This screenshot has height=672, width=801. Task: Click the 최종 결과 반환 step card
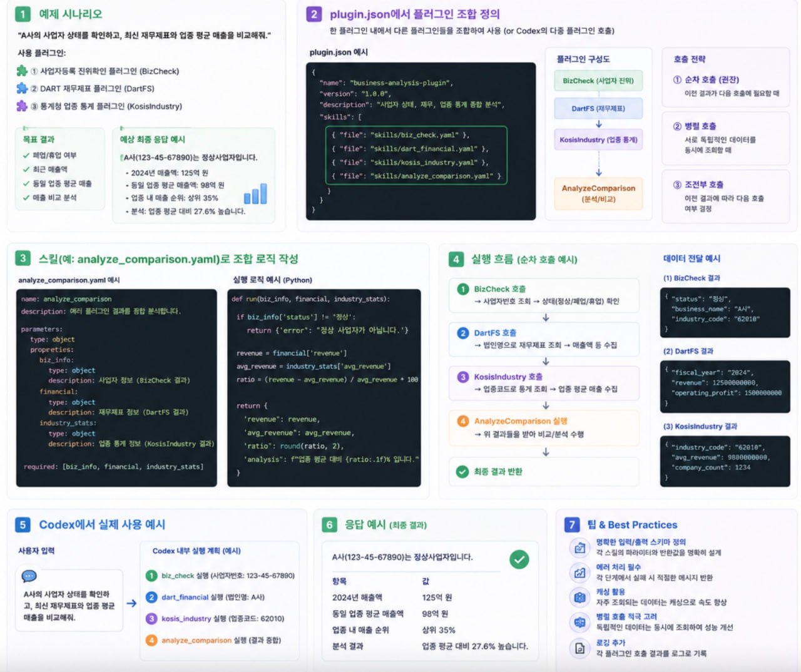(544, 472)
